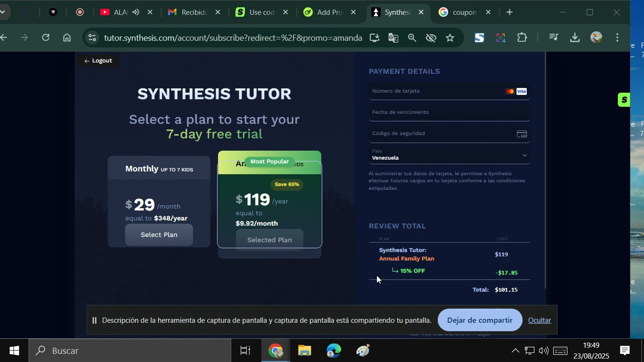Open the downloads icon
Screen dimensions: 644x362
[575, 38]
